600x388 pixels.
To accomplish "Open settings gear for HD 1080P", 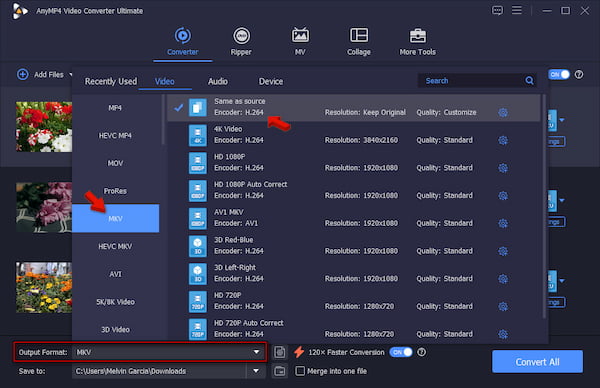I will tap(503, 168).
